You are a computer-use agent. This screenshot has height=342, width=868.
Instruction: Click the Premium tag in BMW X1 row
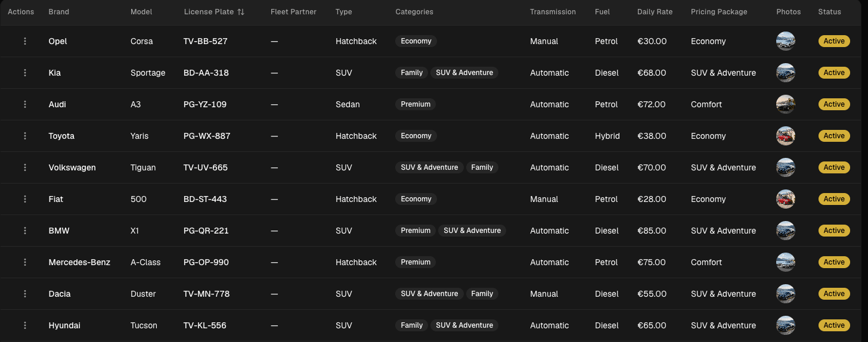pos(416,231)
